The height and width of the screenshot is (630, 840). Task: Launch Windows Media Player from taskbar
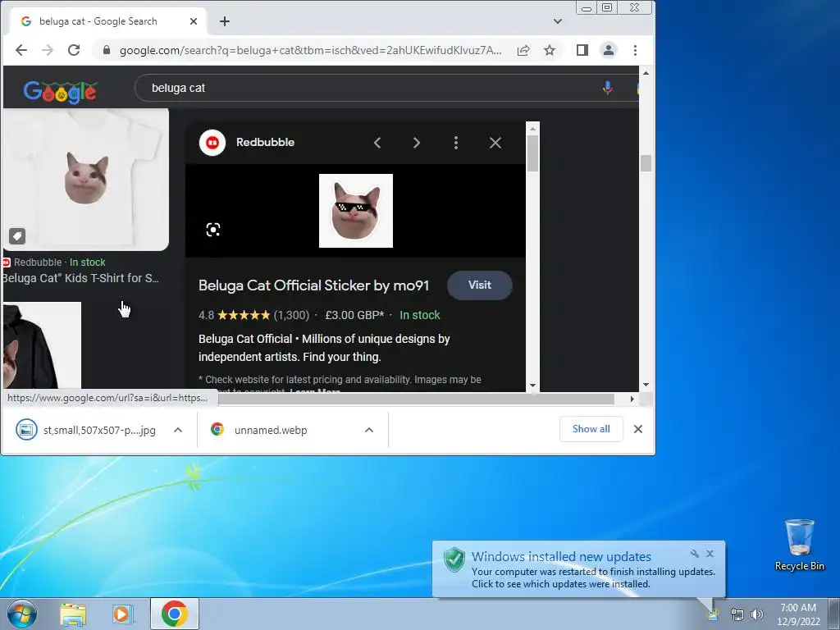point(122,614)
